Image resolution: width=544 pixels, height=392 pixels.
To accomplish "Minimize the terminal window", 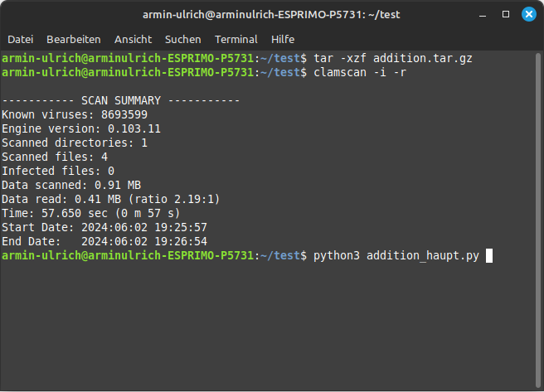I will pyautogui.click(x=483, y=15).
